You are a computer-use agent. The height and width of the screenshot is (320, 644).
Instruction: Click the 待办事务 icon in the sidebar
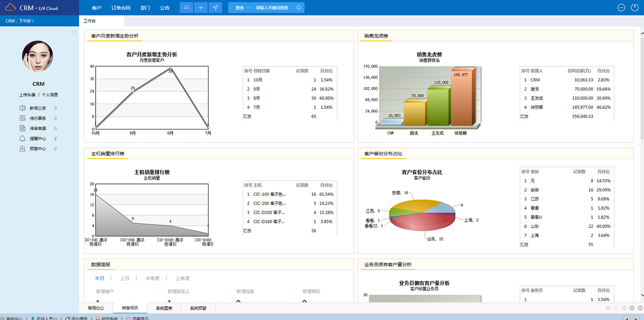(23, 118)
